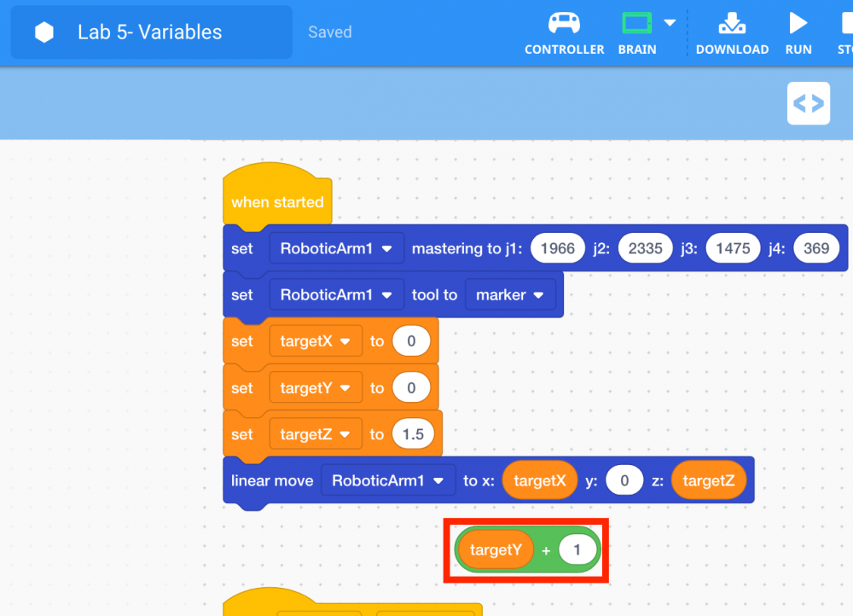This screenshot has height=616, width=853.
Task: Select the j1 value field 1966
Action: [558, 249]
